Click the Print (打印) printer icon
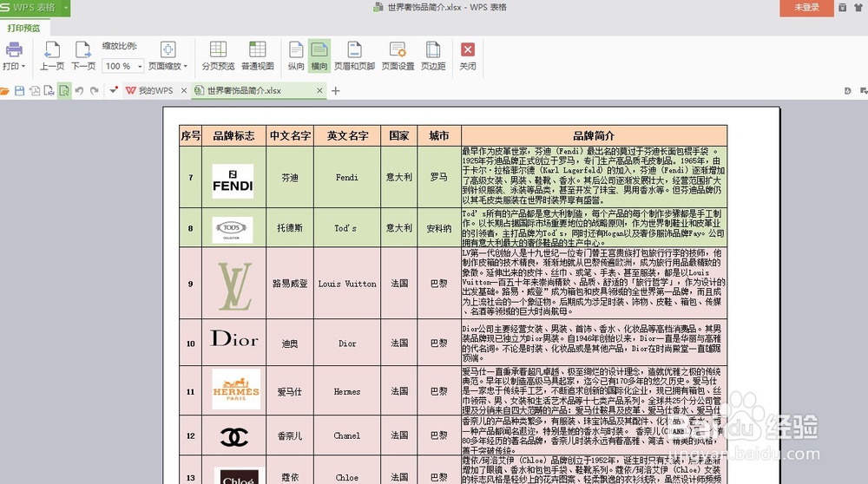 tap(14, 51)
